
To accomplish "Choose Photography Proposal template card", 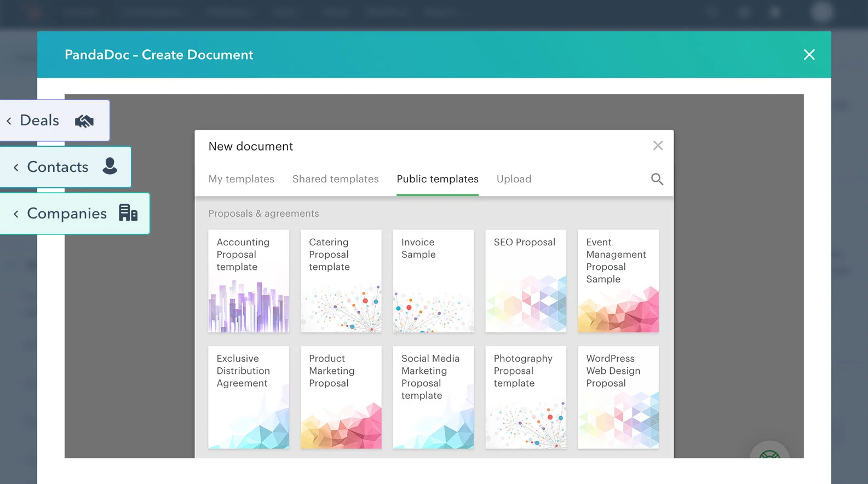I will pos(526,397).
